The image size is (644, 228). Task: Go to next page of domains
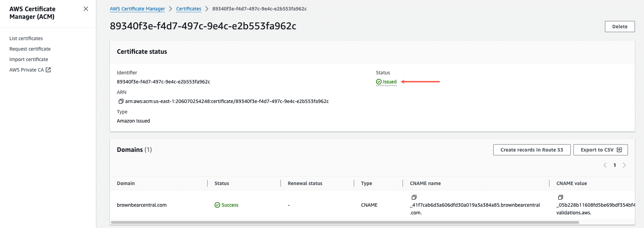[624, 165]
